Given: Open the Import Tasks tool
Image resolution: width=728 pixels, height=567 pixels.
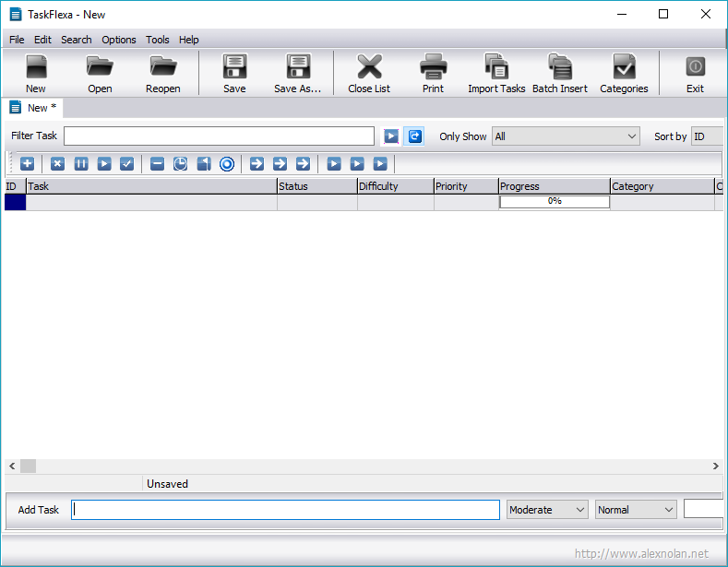Looking at the screenshot, I should [x=496, y=74].
